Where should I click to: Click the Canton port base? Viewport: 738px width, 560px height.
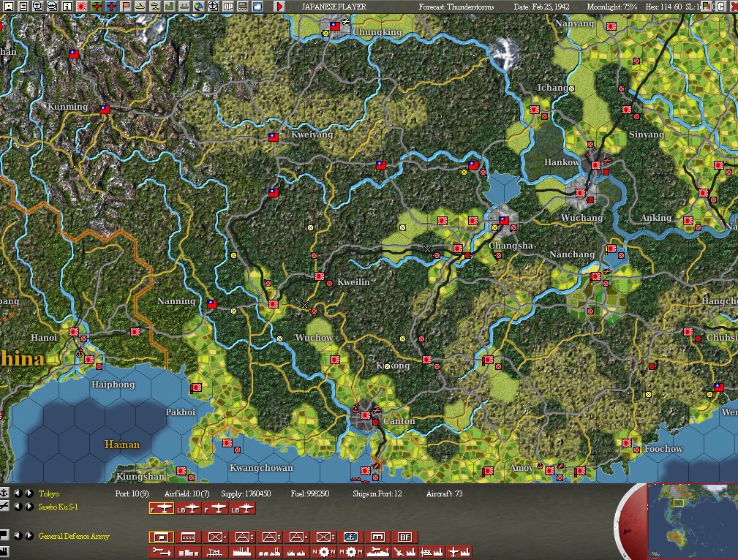pos(366,415)
